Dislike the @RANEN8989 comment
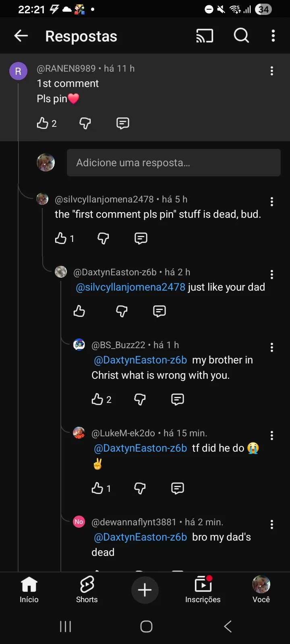290x644 pixels. point(85,123)
